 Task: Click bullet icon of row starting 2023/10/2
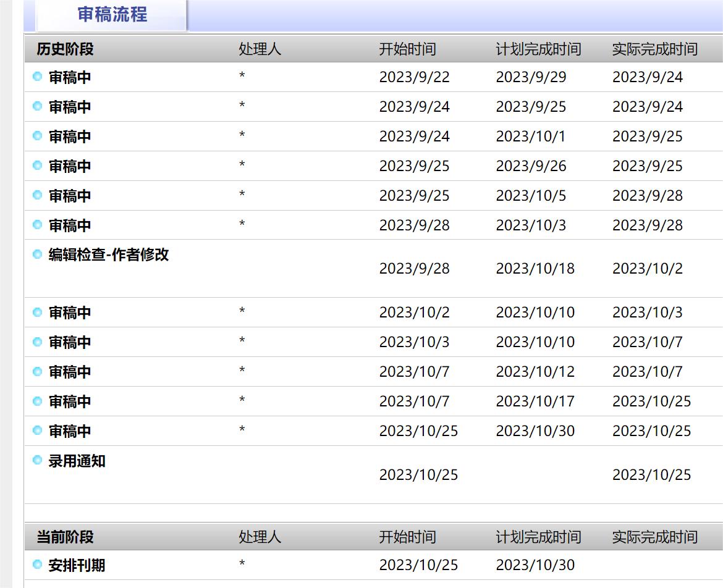point(37,312)
